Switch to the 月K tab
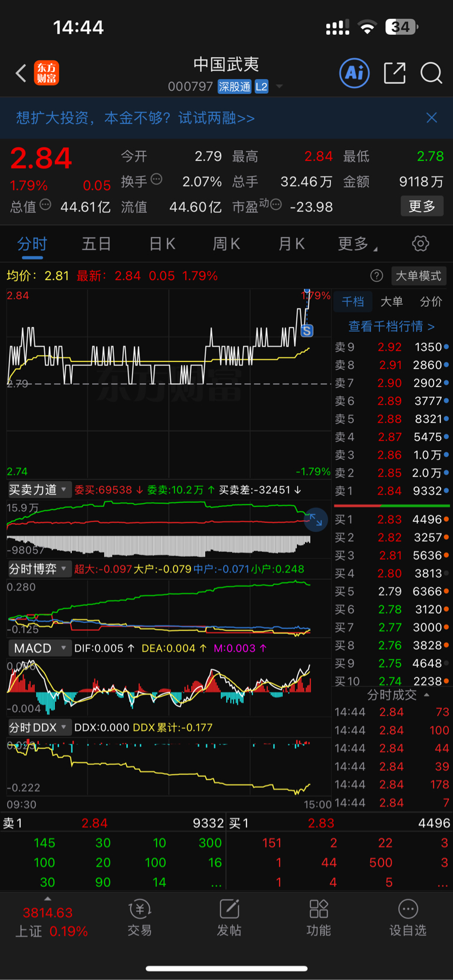Image resolution: width=453 pixels, height=980 pixels. [291, 244]
